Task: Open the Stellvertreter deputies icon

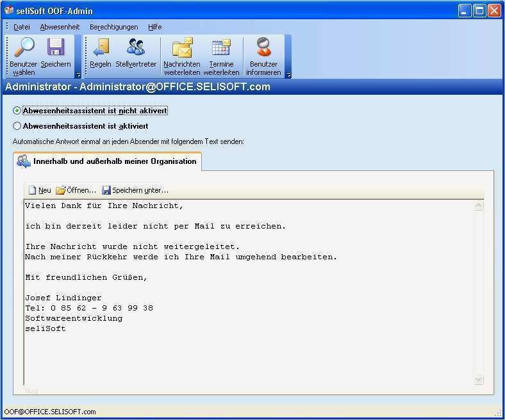Action: (136, 47)
